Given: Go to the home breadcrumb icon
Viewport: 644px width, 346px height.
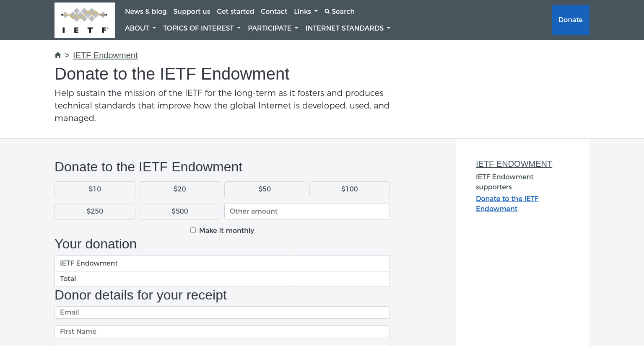Looking at the screenshot, I should 58,55.
